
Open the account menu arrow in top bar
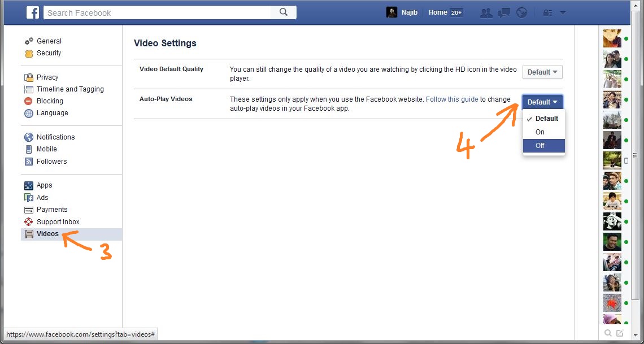[563, 13]
